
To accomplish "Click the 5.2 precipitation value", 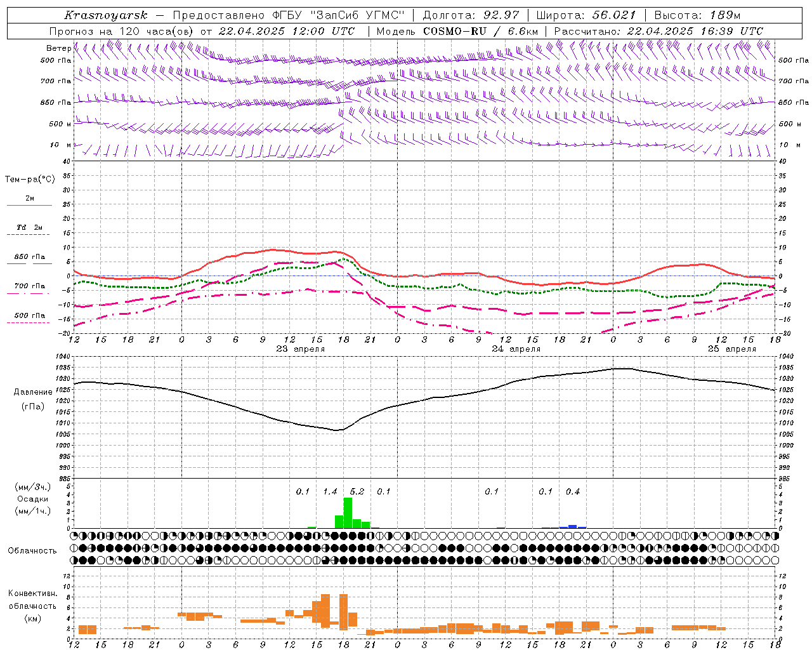I will (357, 492).
